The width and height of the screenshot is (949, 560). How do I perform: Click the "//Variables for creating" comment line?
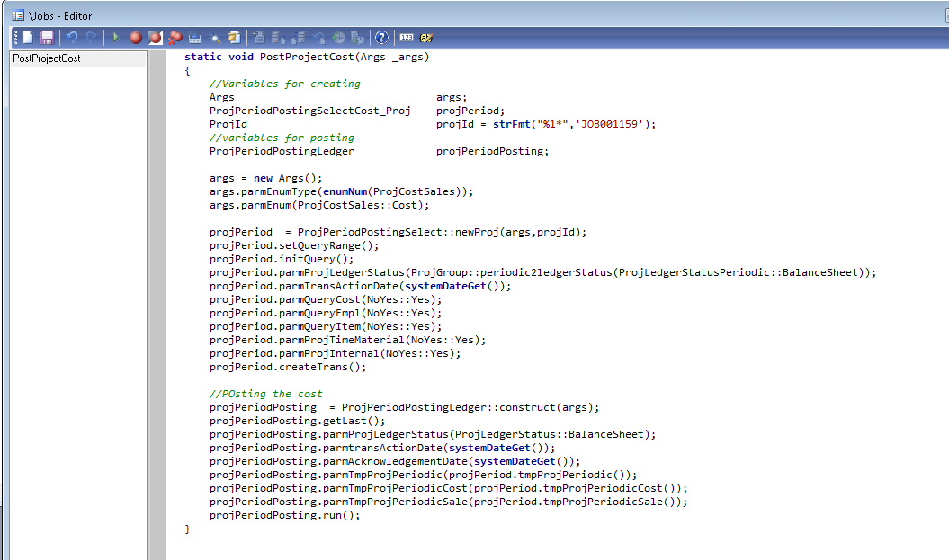pos(284,84)
